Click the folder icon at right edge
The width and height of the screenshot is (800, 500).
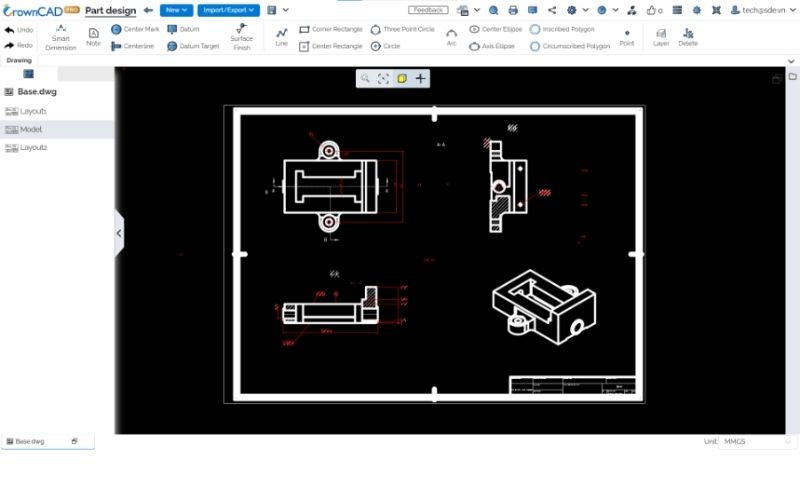tap(792, 77)
